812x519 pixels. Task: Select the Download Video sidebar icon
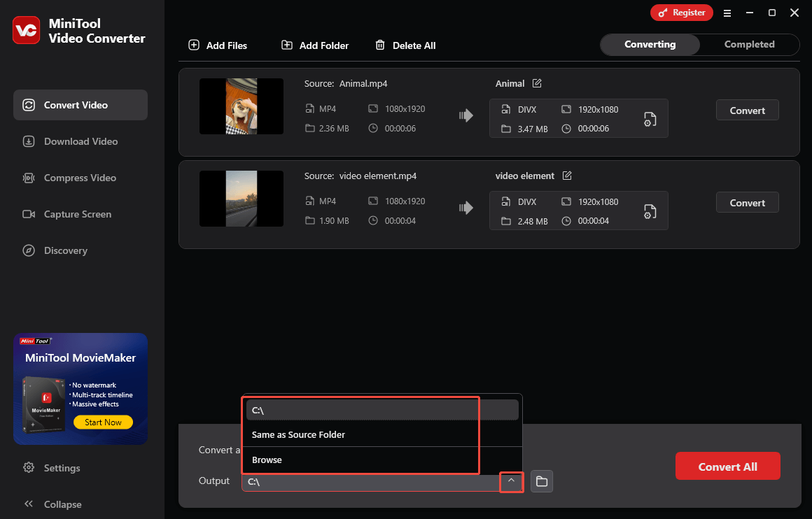click(28, 141)
